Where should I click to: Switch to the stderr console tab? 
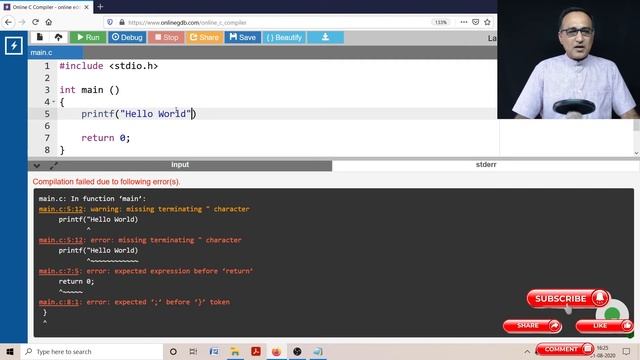[x=486, y=165]
